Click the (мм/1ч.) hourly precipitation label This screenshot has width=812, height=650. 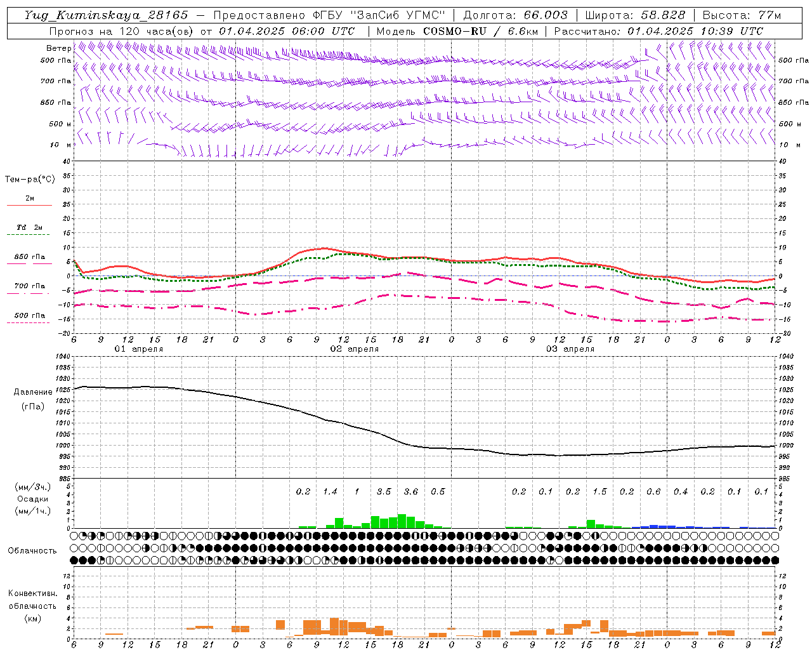32,511
